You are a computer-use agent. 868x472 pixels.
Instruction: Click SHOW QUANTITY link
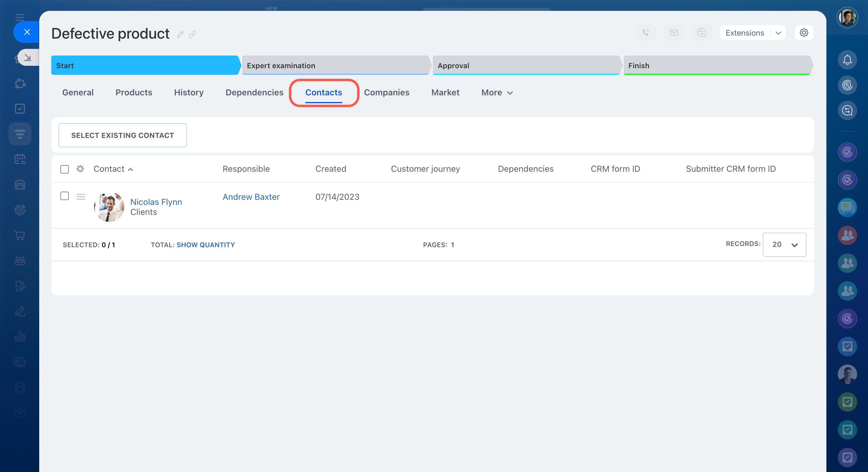[206, 245]
